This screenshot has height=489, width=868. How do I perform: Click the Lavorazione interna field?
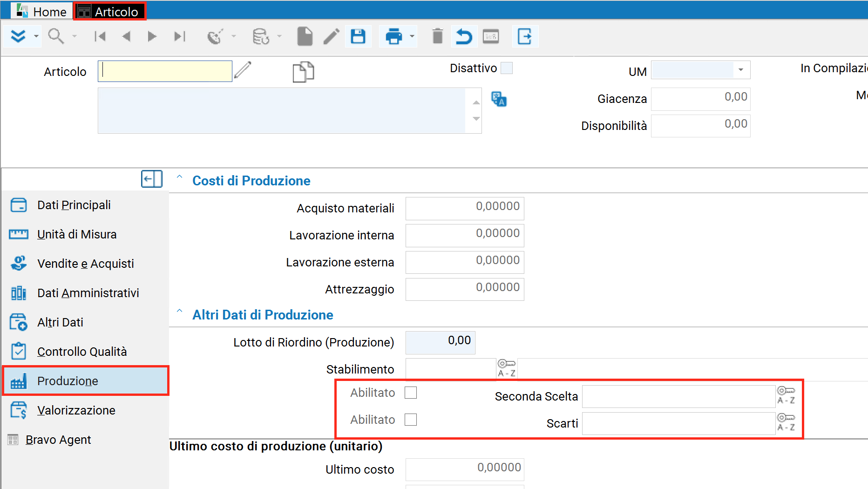click(x=465, y=235)
